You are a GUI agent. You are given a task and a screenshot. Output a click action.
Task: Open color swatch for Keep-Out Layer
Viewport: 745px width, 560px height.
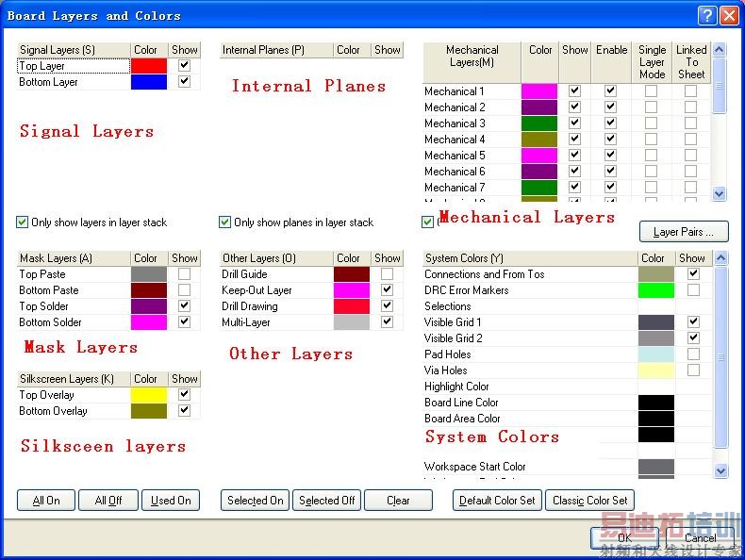point(352,290)
